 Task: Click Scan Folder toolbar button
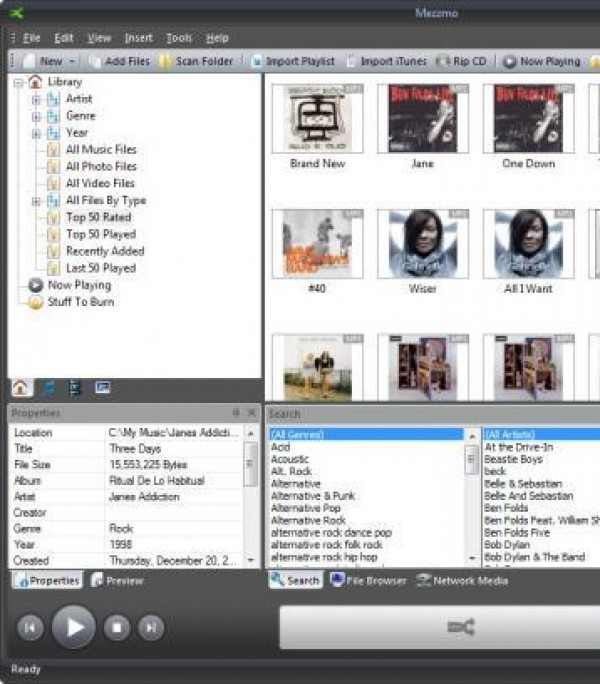tap(196, 61)
